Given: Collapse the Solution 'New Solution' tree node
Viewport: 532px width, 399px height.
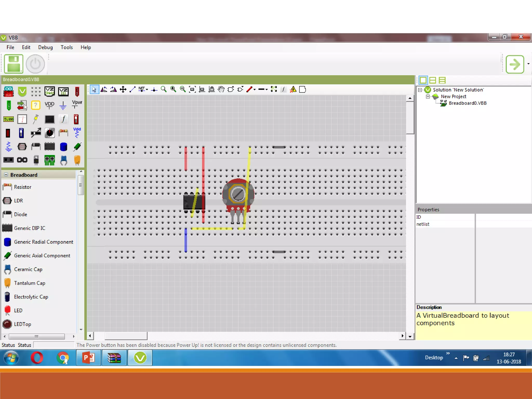Looking at the screenshot, I should (420, 90).
